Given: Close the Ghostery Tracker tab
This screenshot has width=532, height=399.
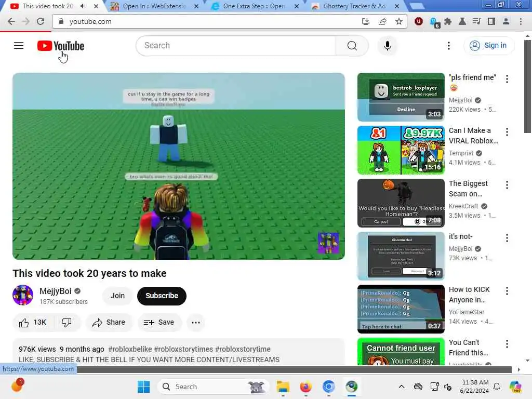Looking at the screenshot, I should coord(396,6).
